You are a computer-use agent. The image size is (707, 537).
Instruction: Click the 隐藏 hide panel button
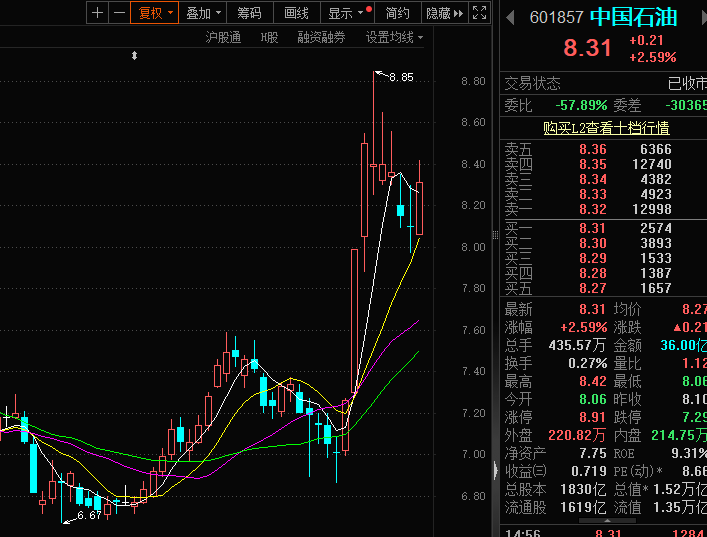tap(444, 13)
